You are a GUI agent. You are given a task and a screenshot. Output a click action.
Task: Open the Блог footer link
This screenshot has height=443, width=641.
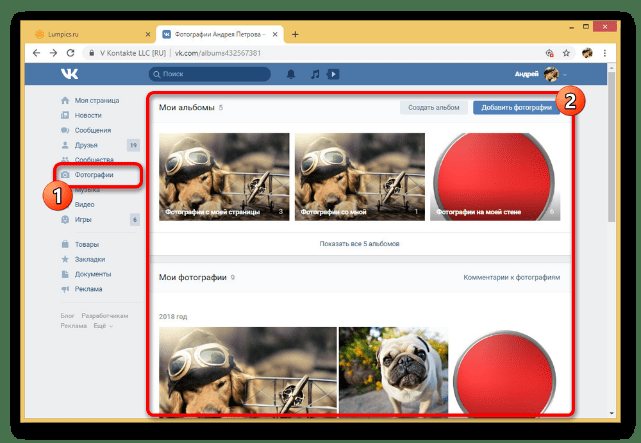67,316
